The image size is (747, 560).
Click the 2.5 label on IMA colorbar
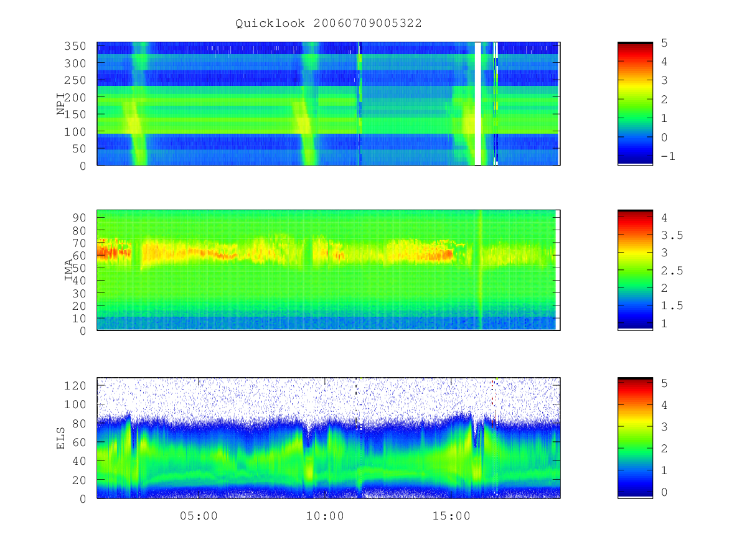671,271
